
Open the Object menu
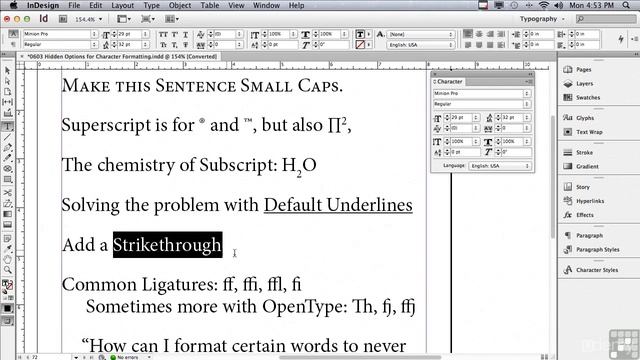180,6
